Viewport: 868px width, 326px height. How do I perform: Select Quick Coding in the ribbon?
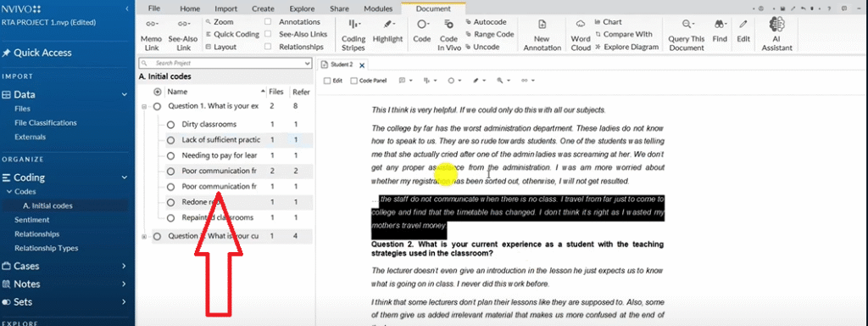[232, 34]
